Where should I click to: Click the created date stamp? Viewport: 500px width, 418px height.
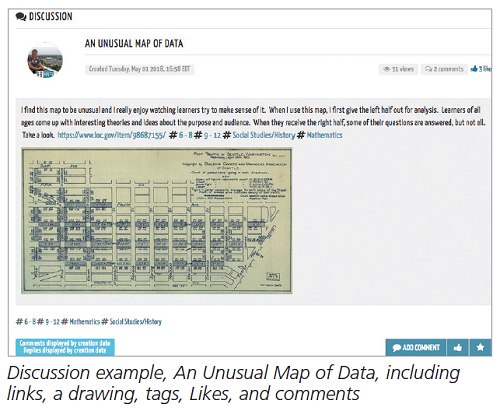(139, 69)
